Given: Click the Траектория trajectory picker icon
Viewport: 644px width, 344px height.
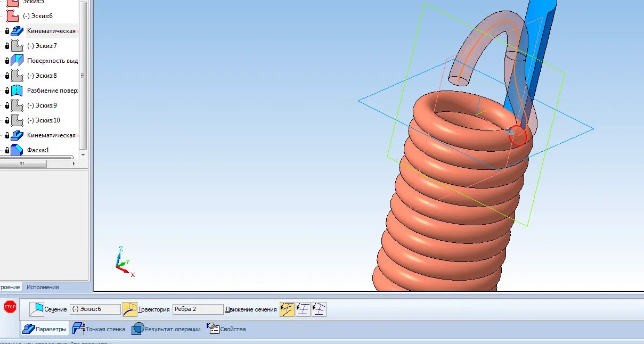Looking at the screenshot, I should 130,309.
